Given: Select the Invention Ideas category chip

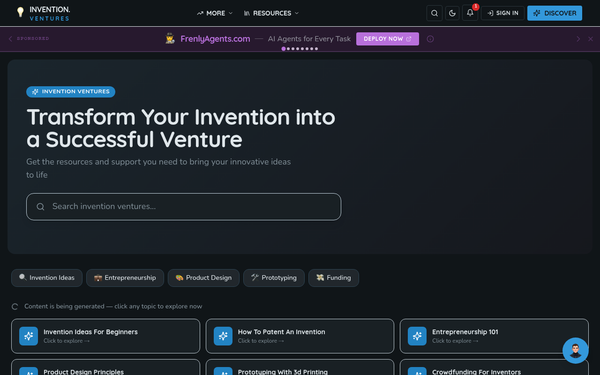Looking at the screenshot, I should click(x=47, y=278).
